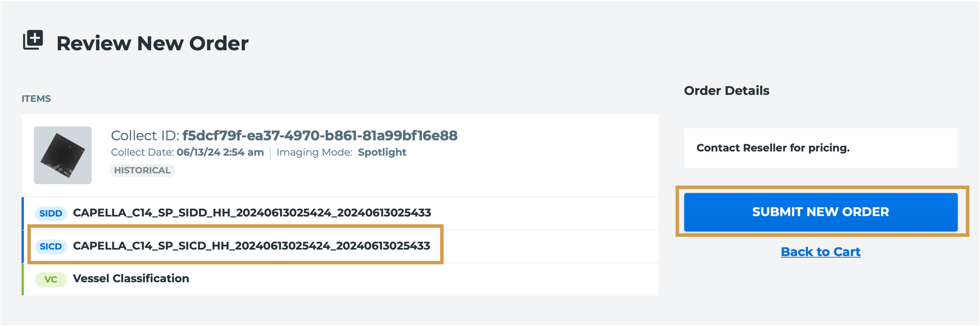Click the HISTORICAL tag label
This screenshot has width=980, height=326.
pyautogui.click(x=142, y=170)
